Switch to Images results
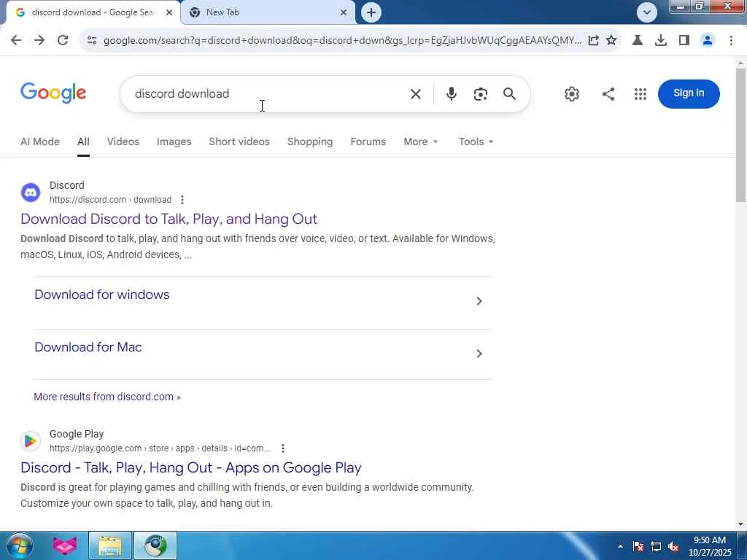This screenshot has height=560, width=747. coord(174,142)
